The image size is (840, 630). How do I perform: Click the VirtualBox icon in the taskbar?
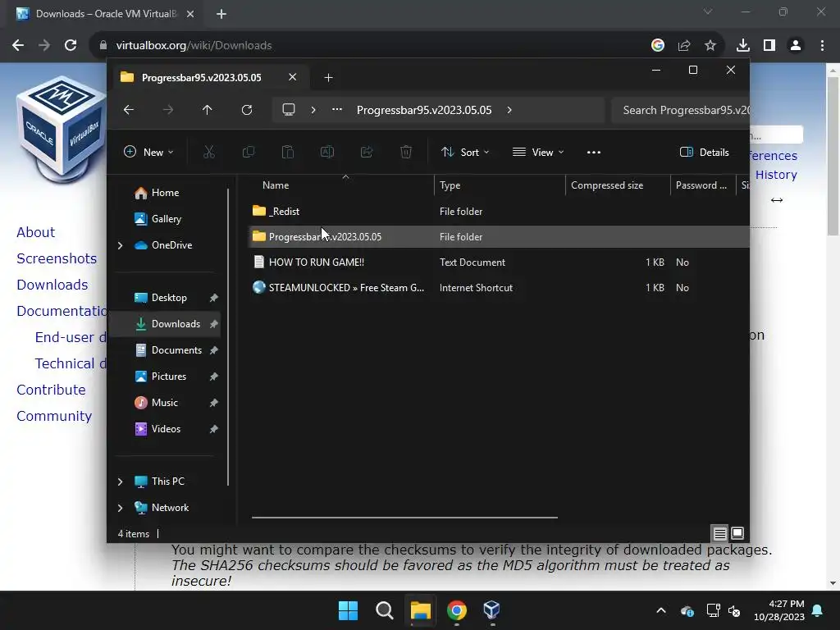tap(491, 610)
